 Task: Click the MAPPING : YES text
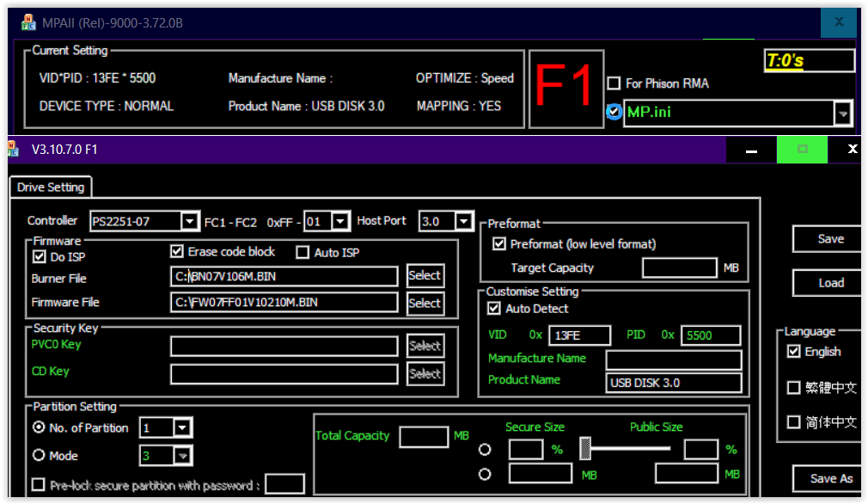coord(458,106)
